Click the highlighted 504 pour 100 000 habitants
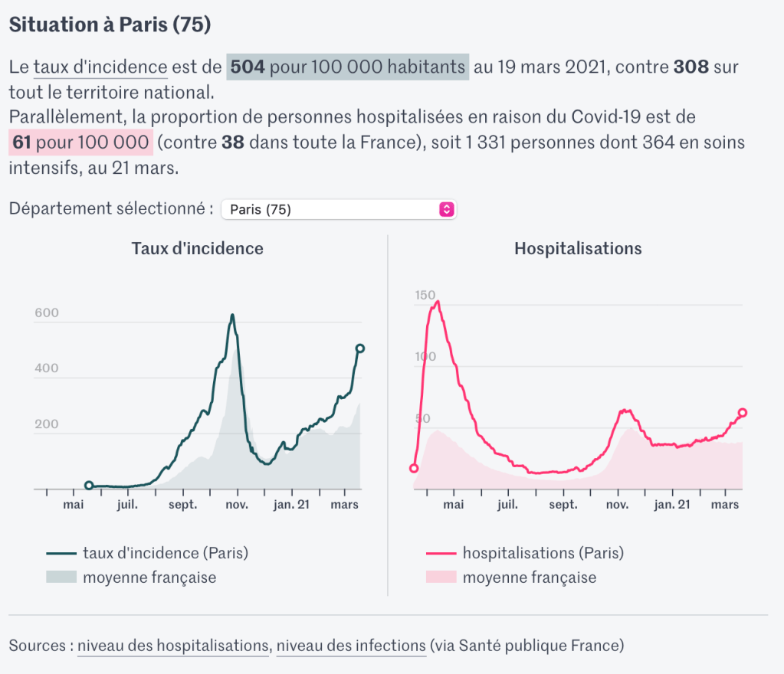Image resolution: width=784 pixels, height=674 pixels. tap(347, 67)
